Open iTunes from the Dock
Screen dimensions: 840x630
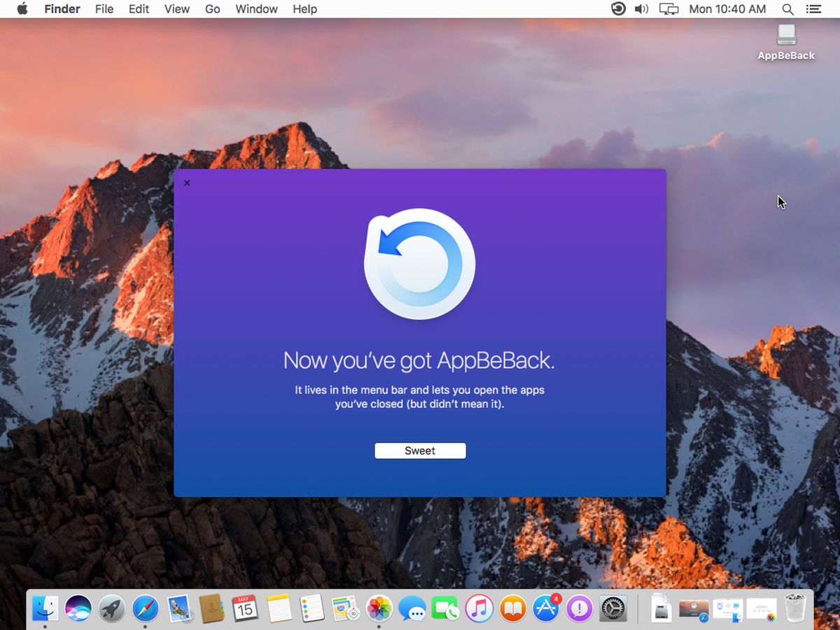479,608
